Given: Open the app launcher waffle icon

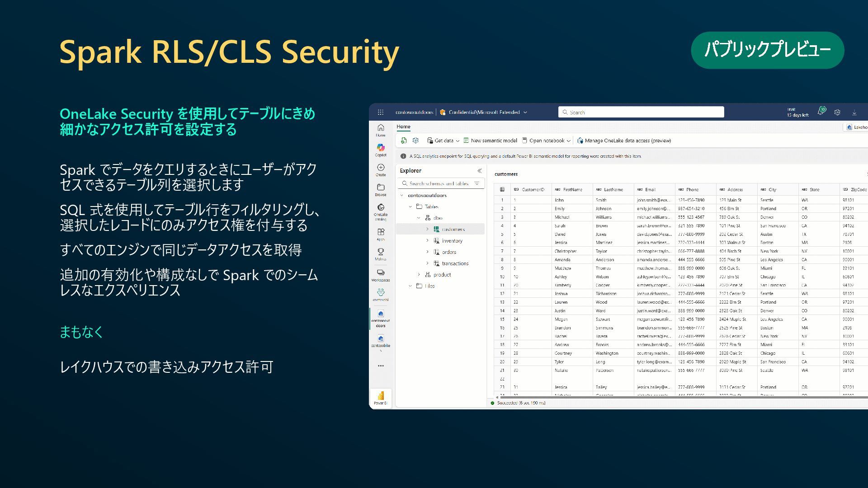Looking at the screenshot, I should click(381, 112).
